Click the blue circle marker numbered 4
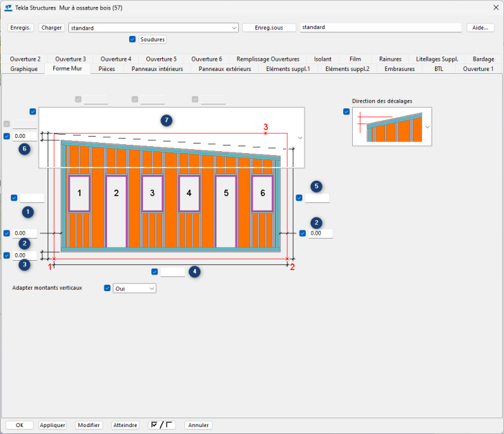Screen dimensions: 504x434 tap(195, 272)
